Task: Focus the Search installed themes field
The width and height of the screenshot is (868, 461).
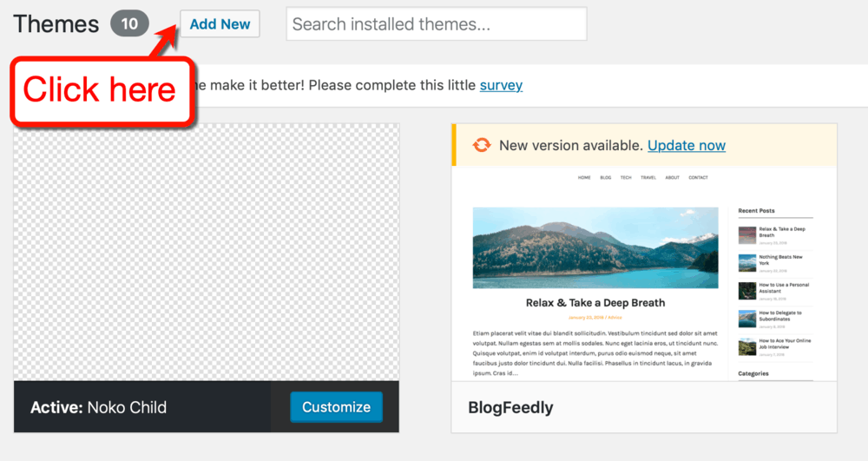Action: pos(437,23)
